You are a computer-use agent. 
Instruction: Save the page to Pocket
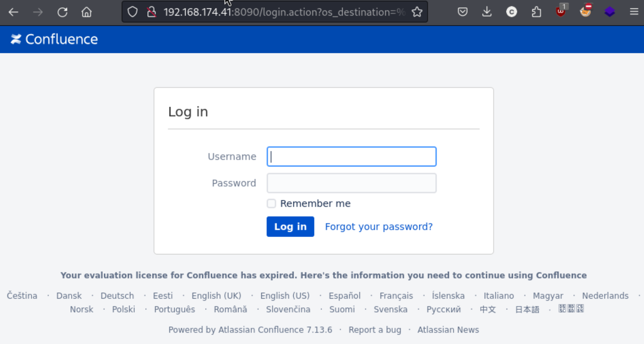(x=462, y=12)
